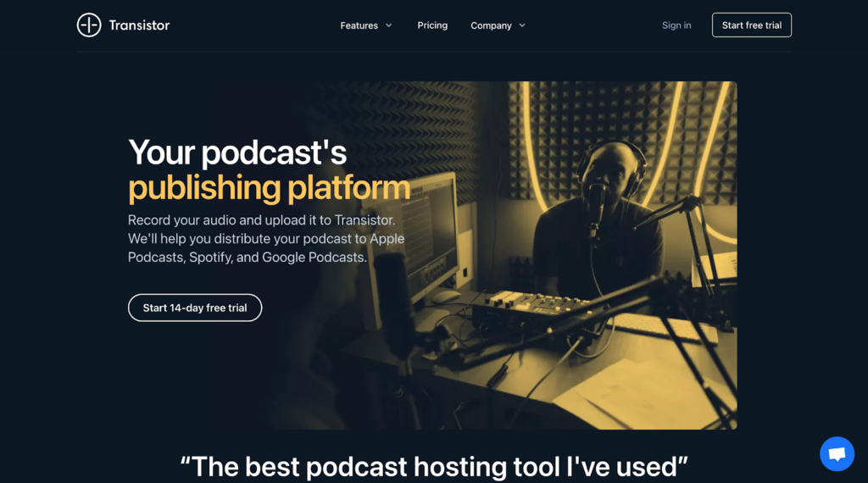Click the Start free trial header button
Viewport: 868px width, 483px height.
pyautogui.click(x=751, y=25)
